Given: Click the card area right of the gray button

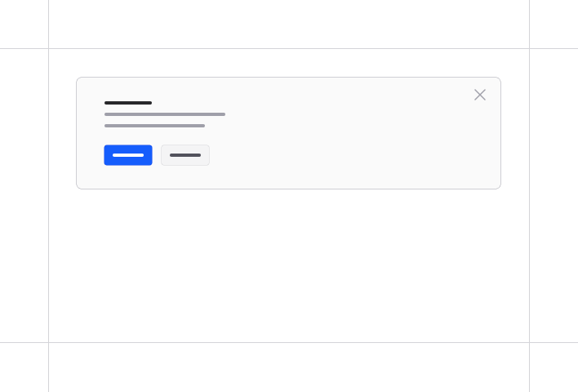Looking at the screenshot, I should click(x=327, y=155).
